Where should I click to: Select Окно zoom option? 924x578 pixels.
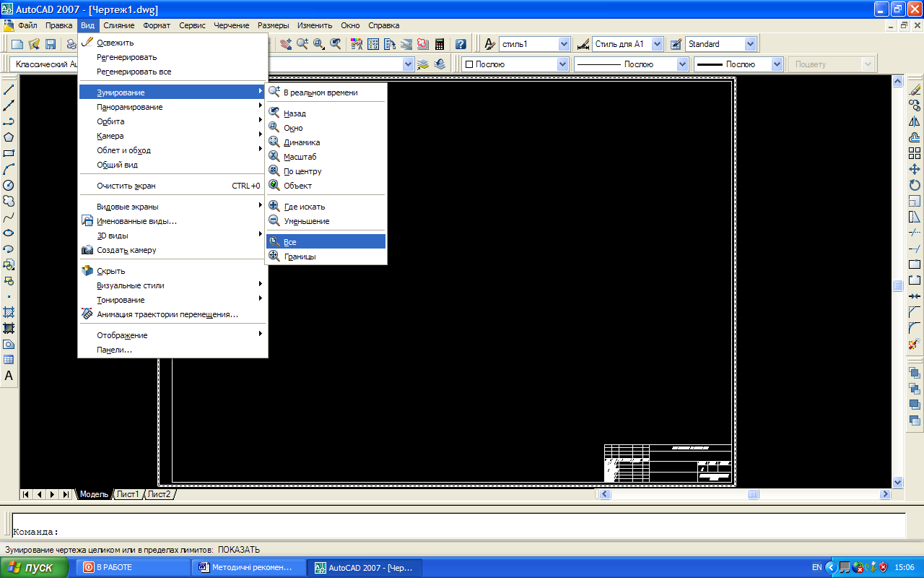click(326, 128)
